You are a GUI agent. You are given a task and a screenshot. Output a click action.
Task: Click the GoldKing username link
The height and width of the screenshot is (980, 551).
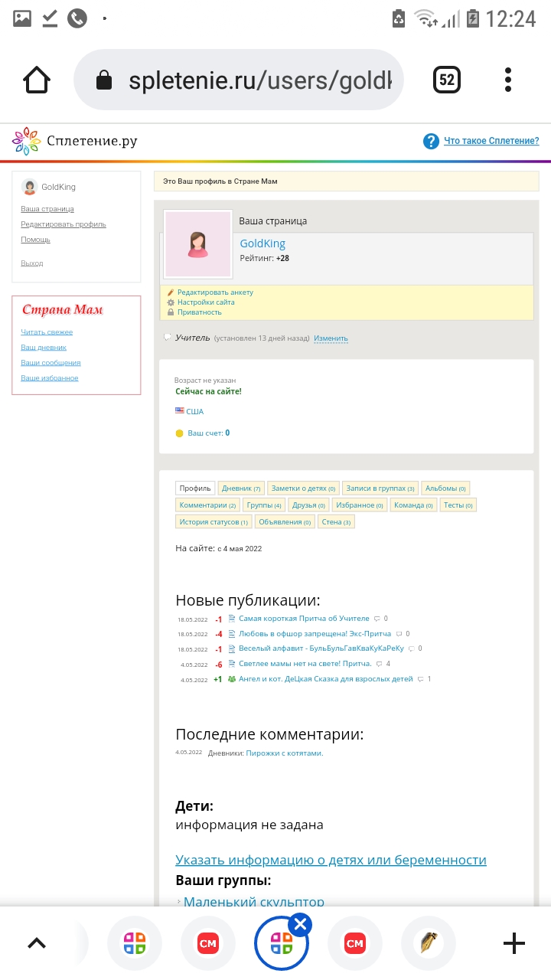(262, 243)
